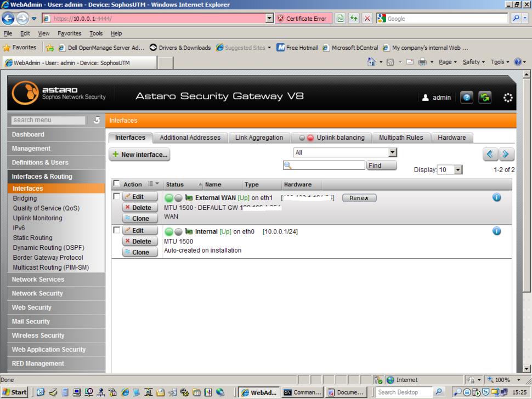The width and height of the screenshot is (532, 399).
Task: Open the Hardware tab
Action: click(x=451, y=138)
